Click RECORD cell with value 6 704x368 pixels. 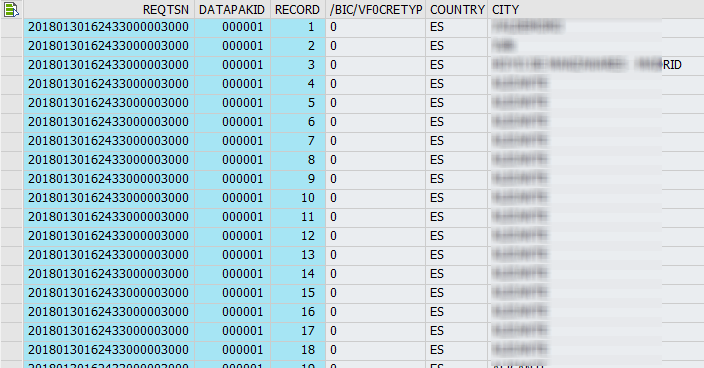click(298, 122)
